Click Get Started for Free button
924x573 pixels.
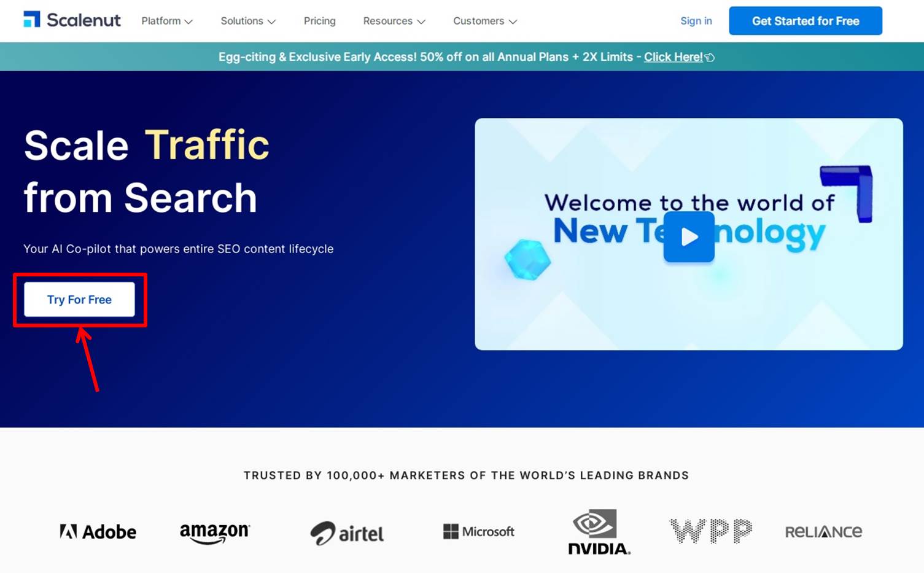click(806, 21)
